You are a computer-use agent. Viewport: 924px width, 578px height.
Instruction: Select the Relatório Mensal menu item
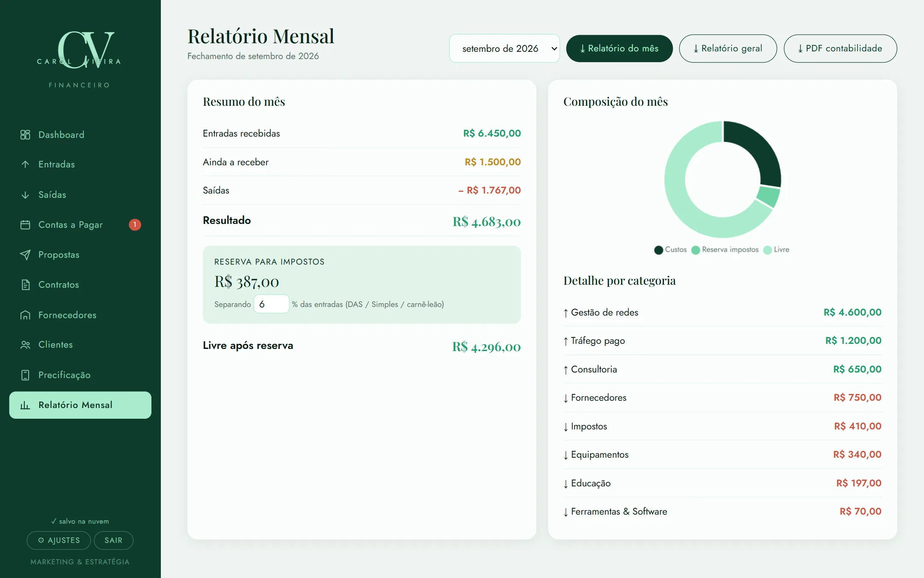(80, 405)
